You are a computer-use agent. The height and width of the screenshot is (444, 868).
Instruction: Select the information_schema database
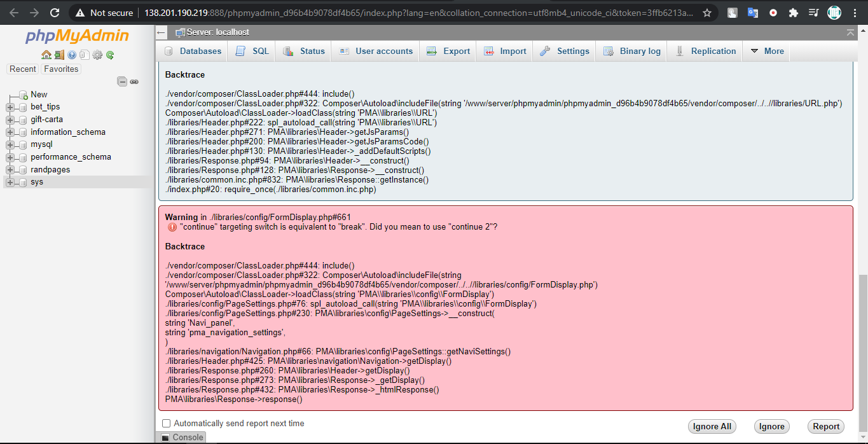tap(68, 132)
